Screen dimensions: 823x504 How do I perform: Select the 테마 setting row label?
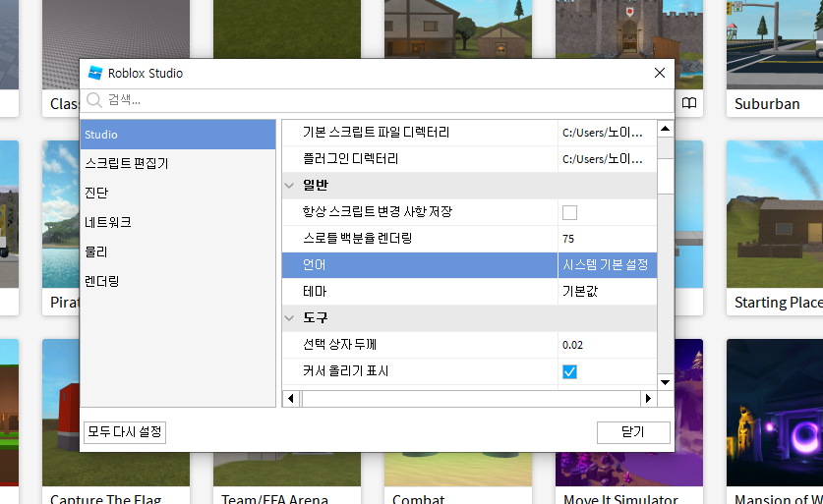[x=315, y=292]
